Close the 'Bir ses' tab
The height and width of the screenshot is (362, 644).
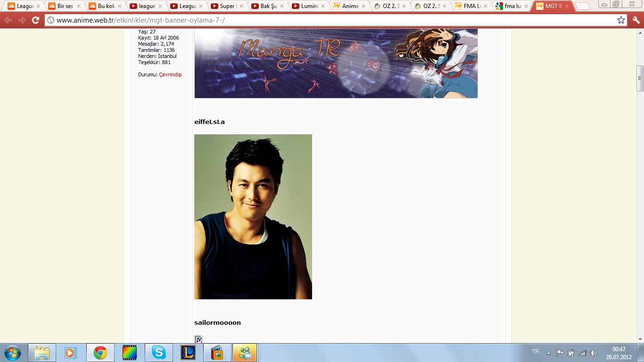pyautogui.click(x=80, y=6)
